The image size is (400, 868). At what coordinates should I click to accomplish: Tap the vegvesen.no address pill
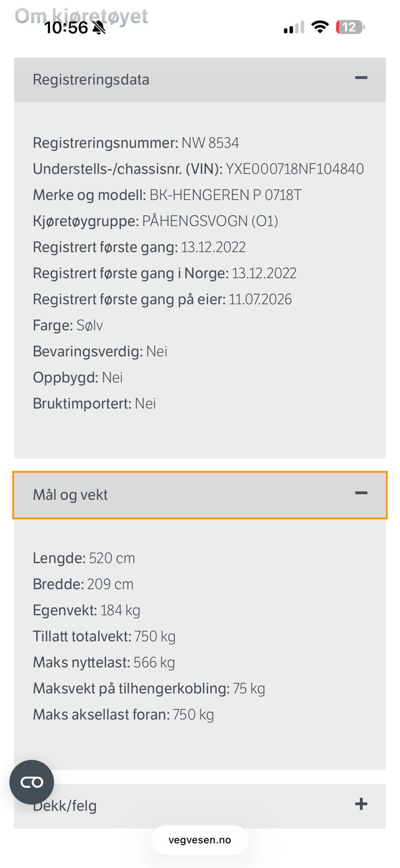coord(199,840)
